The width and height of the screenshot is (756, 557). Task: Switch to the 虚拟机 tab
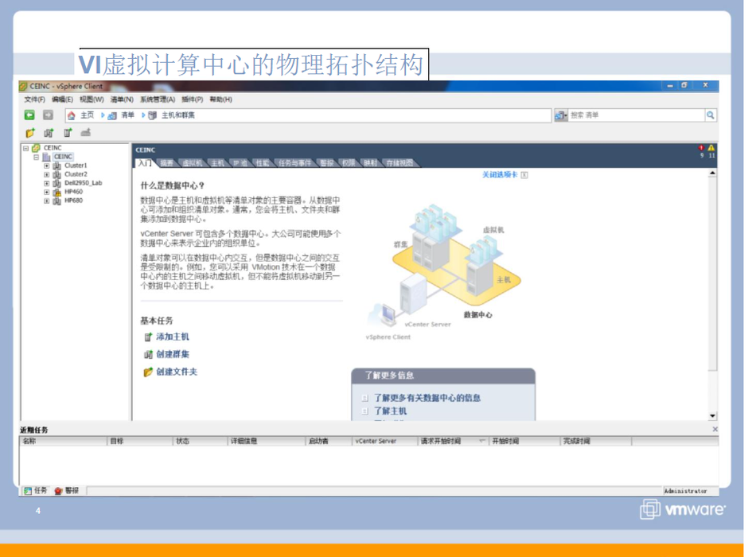point(192,163)
